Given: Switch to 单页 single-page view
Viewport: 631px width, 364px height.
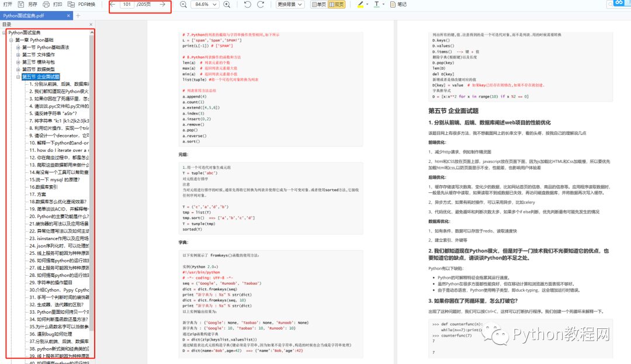Looking at the screenshot, I should 319,5.
